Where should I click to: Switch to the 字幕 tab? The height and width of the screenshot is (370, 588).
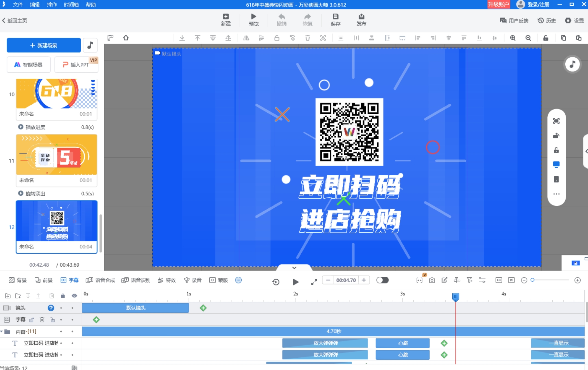click(x=69, y=280)
